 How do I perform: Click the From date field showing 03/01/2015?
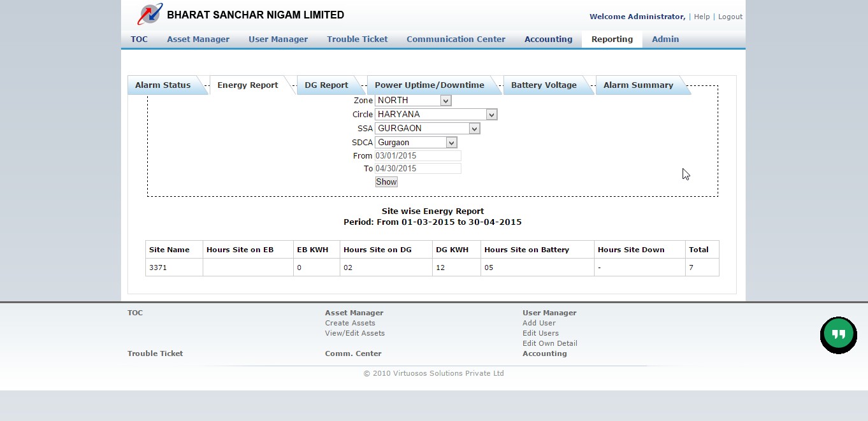tap(417, 155)
